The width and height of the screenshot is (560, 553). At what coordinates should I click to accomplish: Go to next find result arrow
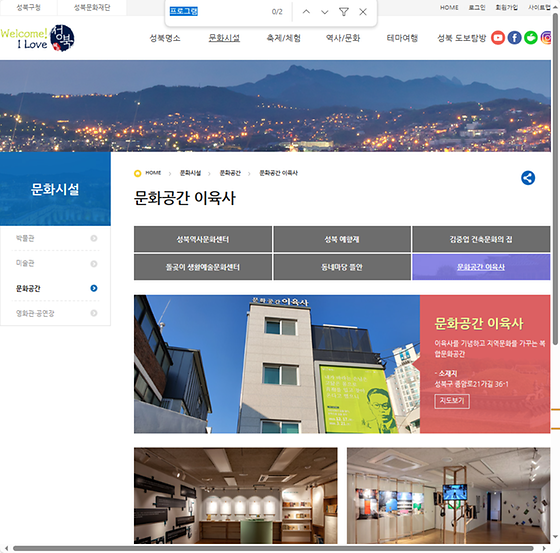(x=325, y=12)
